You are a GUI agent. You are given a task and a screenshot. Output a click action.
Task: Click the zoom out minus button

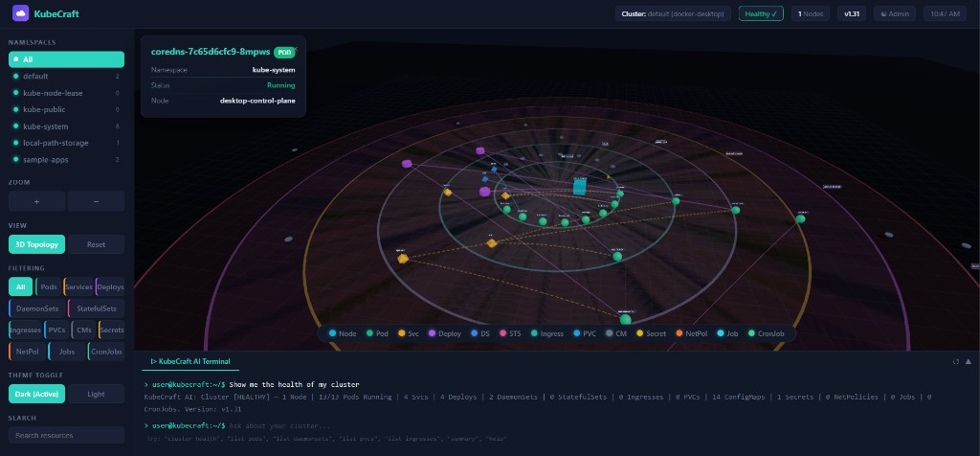click(96, 201)
